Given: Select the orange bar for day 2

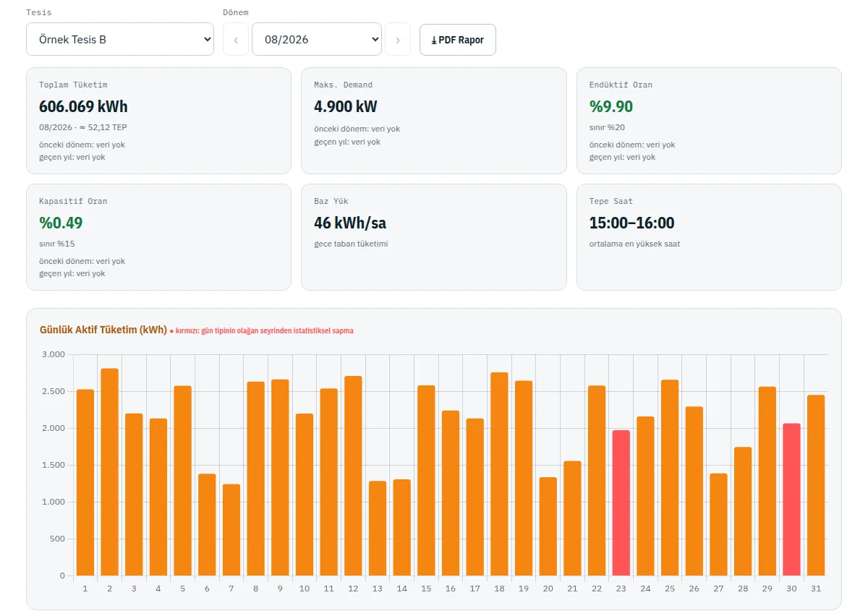Looking at the screenshot, I should 110,472.
